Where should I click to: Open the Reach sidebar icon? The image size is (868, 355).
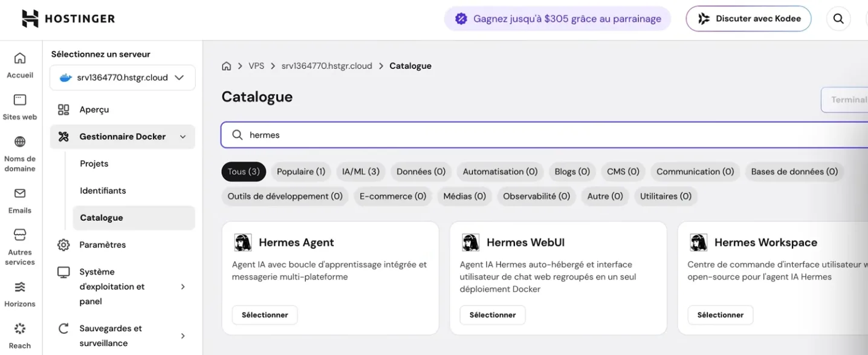(20, 328)
